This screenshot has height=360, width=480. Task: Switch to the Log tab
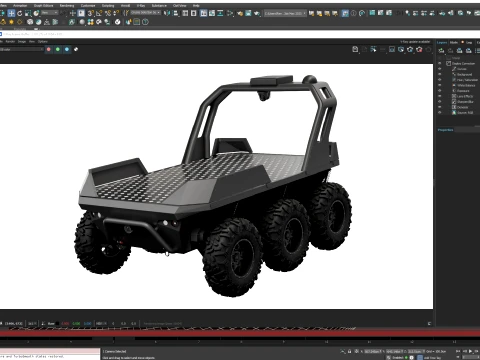tap(469, 42)
